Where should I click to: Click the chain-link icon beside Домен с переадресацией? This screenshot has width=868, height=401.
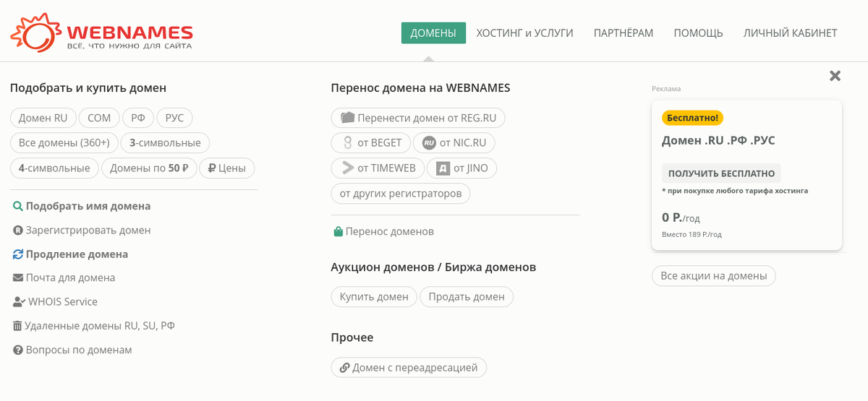click(x=344, y=368)
